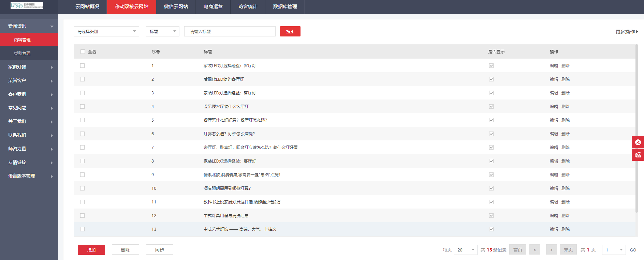The height and width of the screenshot is (260, 644).
Task: Select row 7 checkbox
Action: (83, 147)
